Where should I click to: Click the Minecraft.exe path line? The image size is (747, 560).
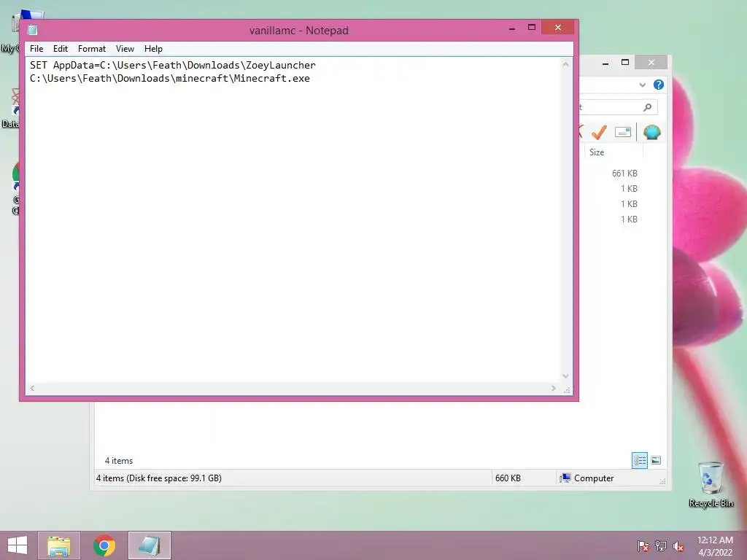(169, 79)
